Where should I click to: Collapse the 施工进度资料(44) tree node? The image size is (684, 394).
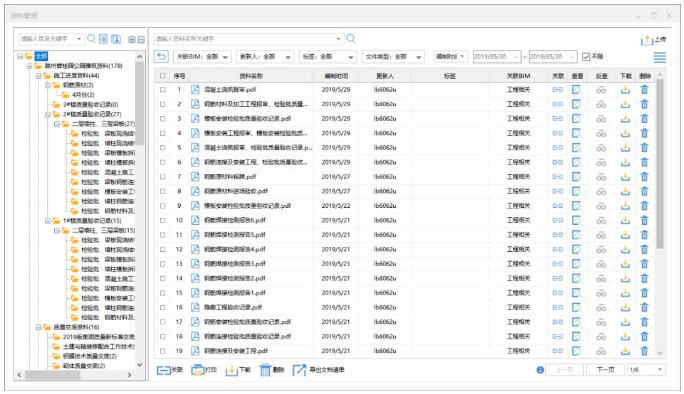click(39, 76)
